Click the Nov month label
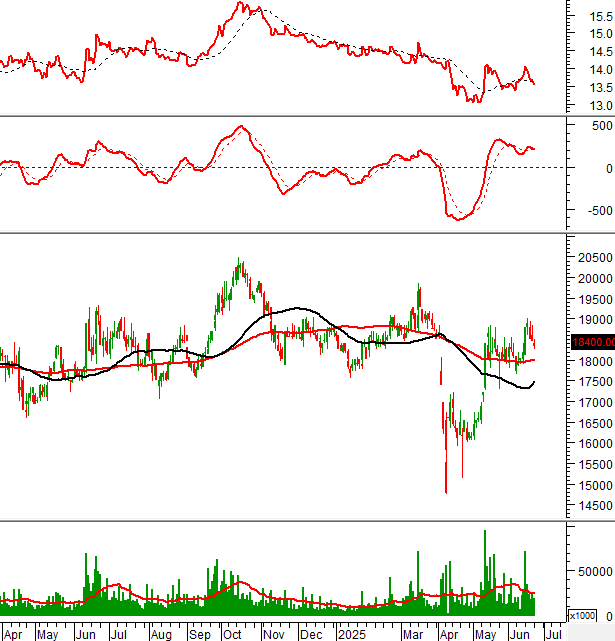 pyautogui.click(x=274, y=634)
